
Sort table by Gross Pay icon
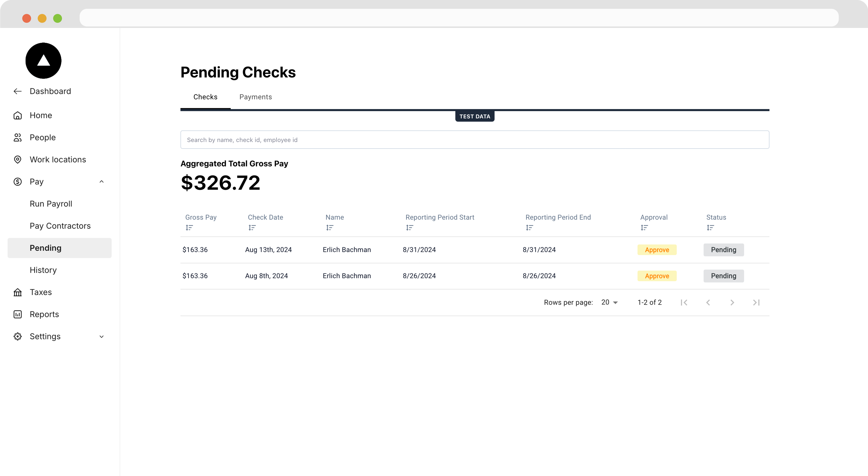point(189,228)
